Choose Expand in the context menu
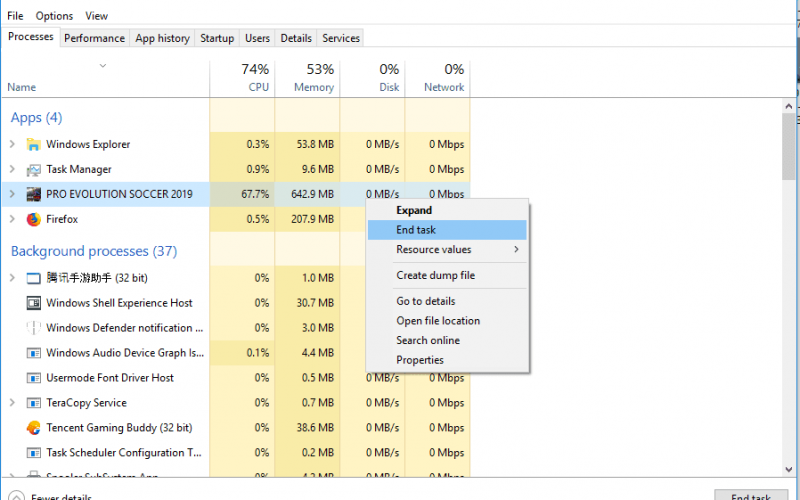Screen dimensions: 800x500 447,210
